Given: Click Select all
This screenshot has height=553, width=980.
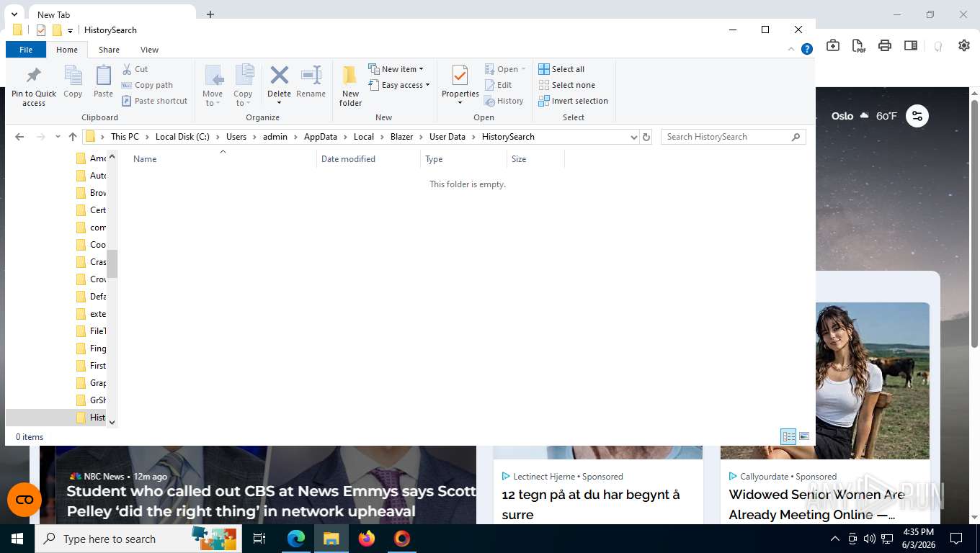Looking at the screenshot, I should 561,69.
